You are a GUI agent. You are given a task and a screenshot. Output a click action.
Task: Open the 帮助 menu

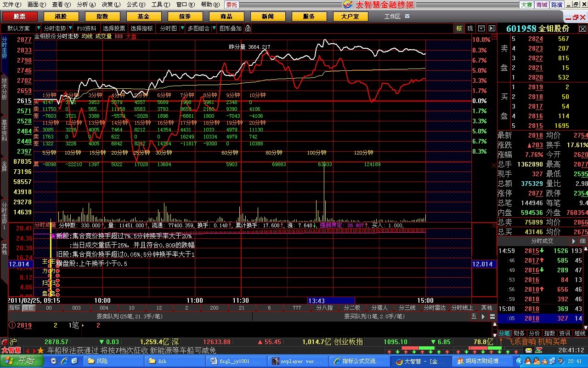[210, 5]
